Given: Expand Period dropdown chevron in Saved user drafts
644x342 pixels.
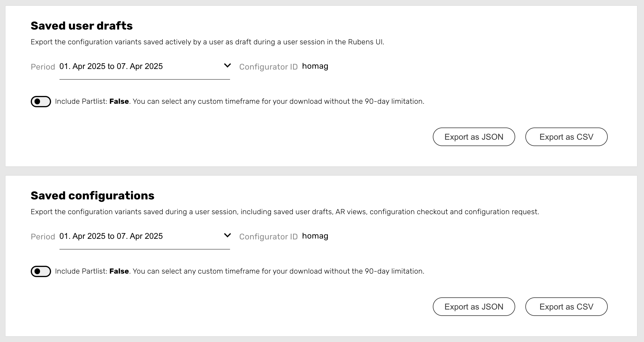Looking at the screenshot, I should pyautogui.click(x=227, y=66).
